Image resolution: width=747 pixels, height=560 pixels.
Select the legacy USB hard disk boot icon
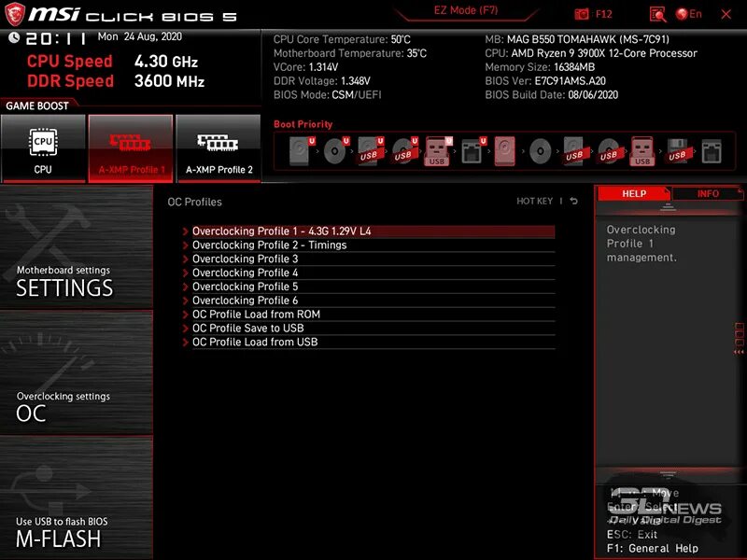tap(575, 151)
